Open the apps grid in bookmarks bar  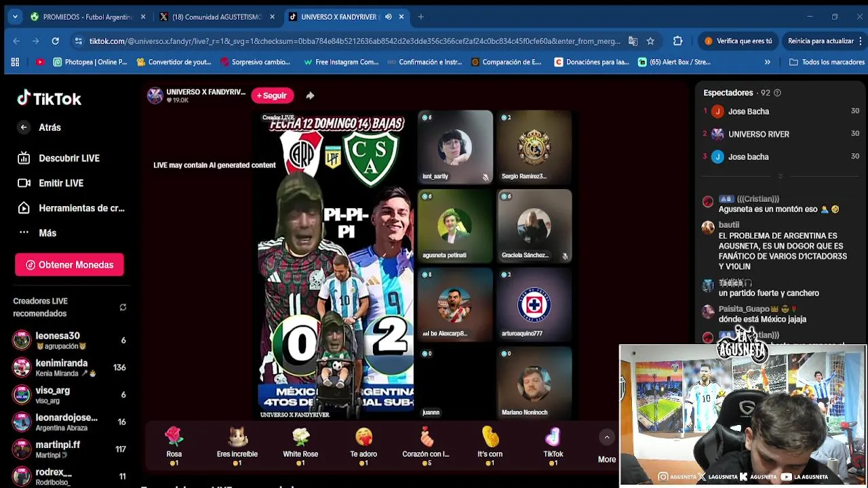click(x=15, y=62)
